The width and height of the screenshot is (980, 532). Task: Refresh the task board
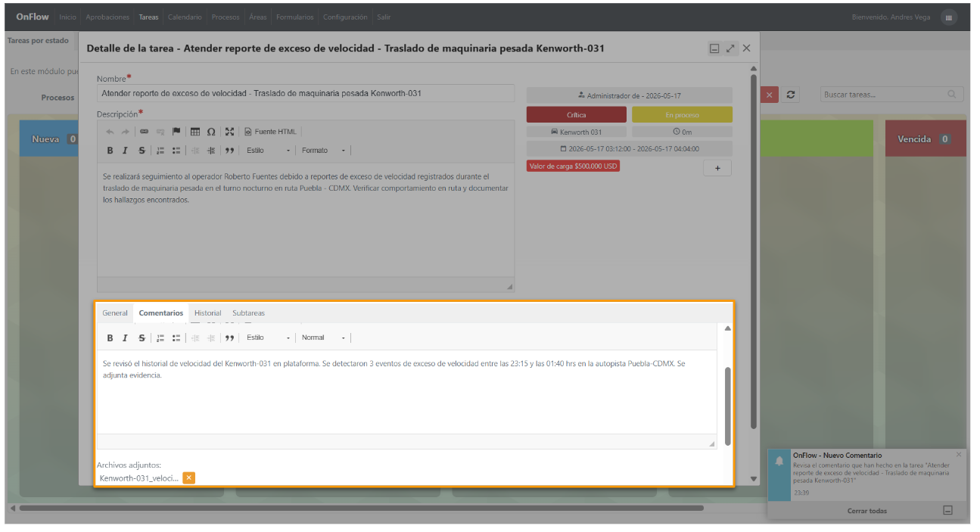[791, 95]
